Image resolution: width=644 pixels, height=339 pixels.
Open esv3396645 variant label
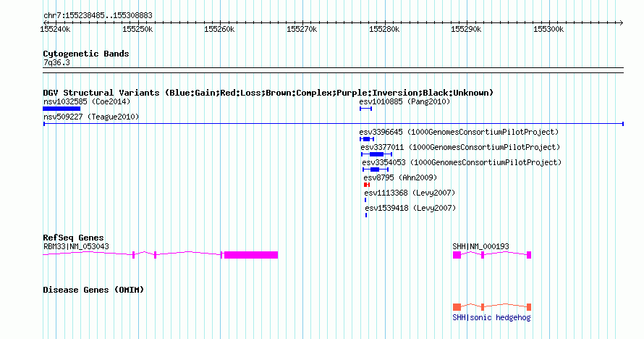coord(459,132)
